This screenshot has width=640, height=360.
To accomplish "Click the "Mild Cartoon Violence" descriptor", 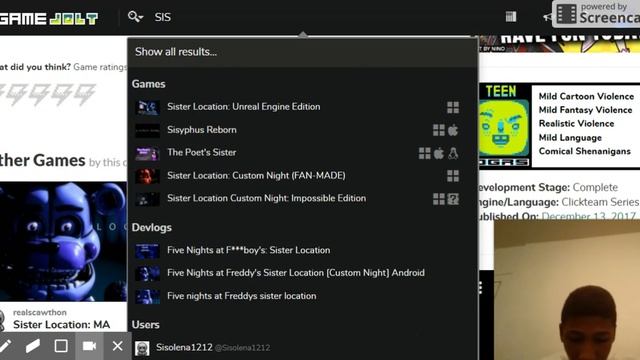I will tap(586, 96).
